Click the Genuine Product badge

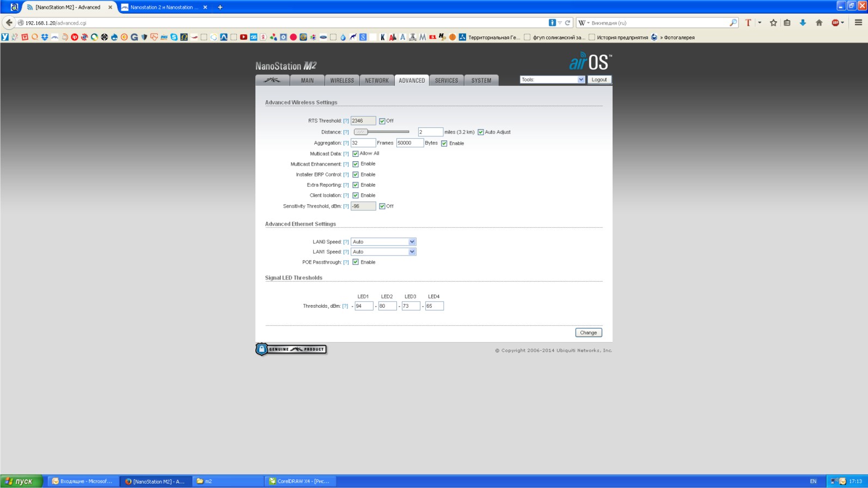click(291, 349)
